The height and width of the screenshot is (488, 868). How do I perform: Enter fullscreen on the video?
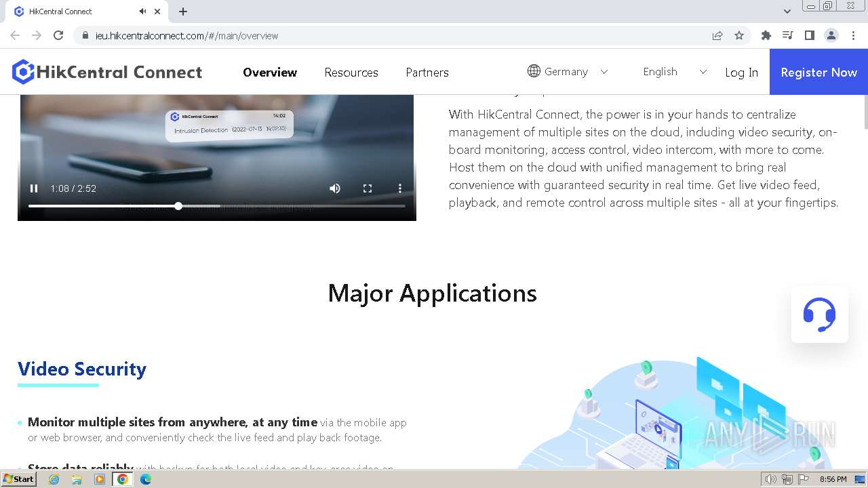click(368, 188)
